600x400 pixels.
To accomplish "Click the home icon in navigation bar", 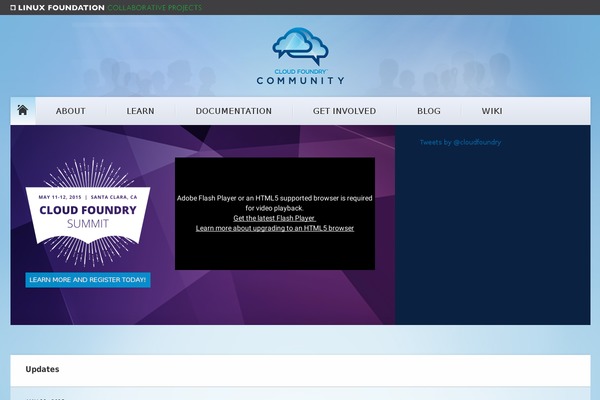I will (x=23, y=110).
